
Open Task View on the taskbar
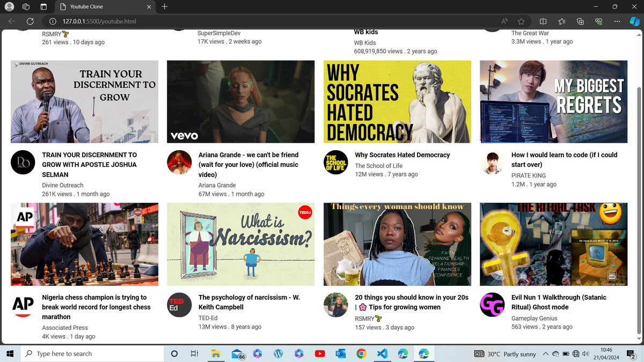pos(195,354)
